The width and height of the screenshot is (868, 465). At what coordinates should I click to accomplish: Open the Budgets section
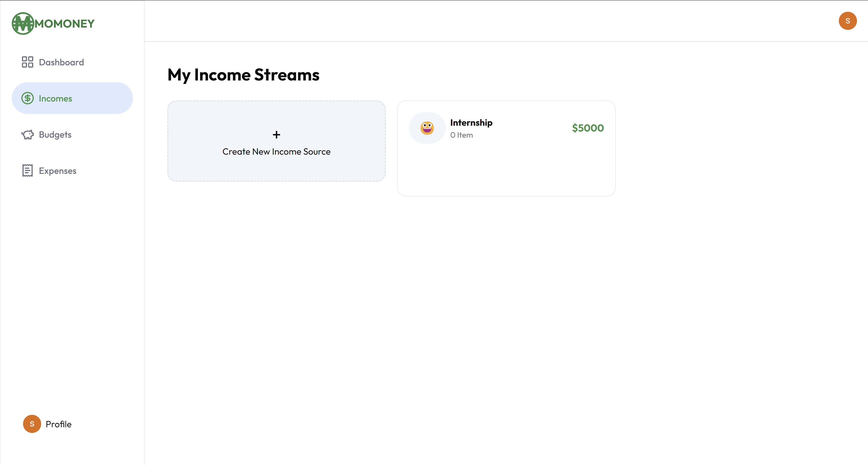[x=55, y=135]
